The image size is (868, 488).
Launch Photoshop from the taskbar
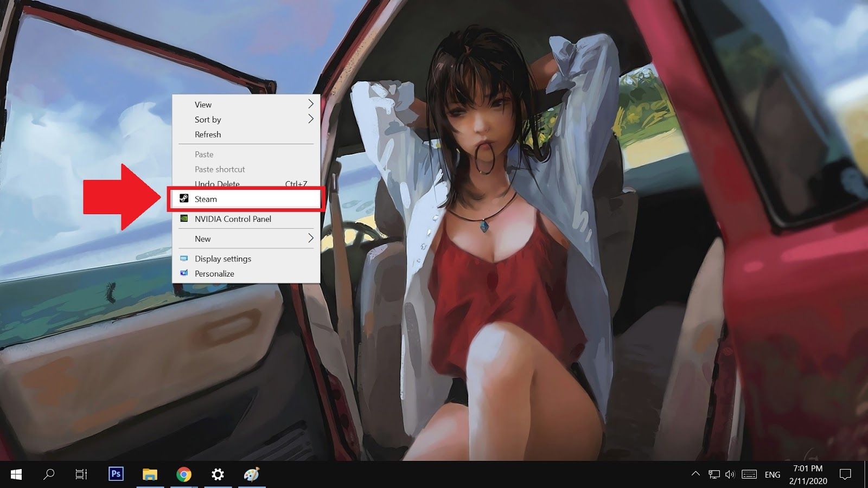115,474
